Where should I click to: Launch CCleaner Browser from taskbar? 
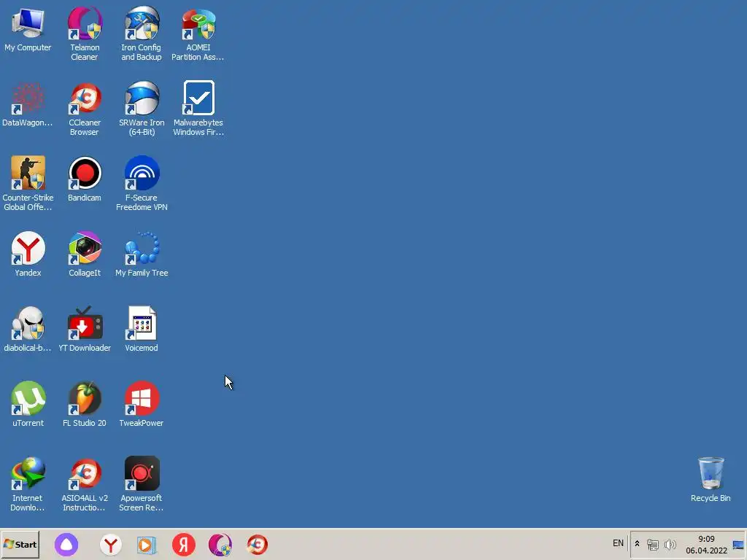258,544
